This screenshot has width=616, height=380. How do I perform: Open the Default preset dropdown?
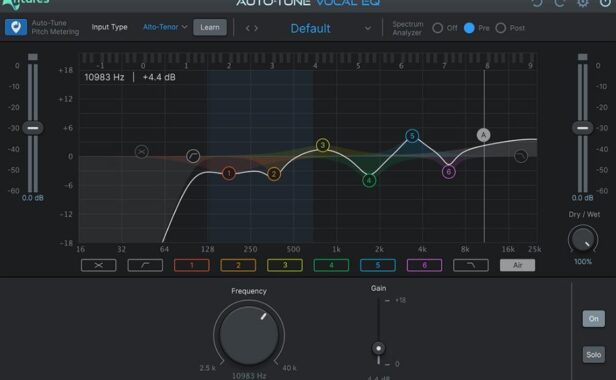pos(330,28)
